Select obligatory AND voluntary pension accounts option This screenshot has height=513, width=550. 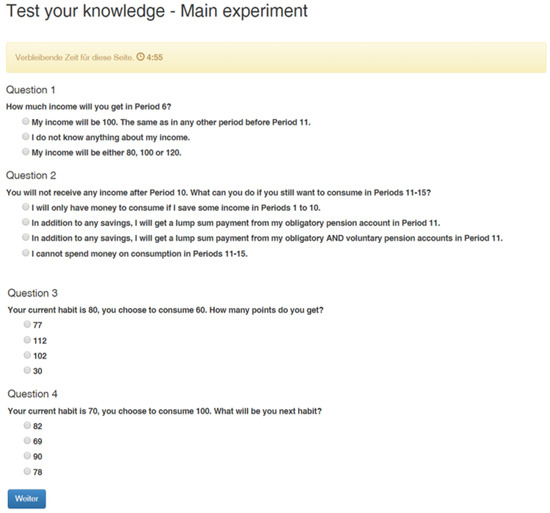[x=26, y=237]
